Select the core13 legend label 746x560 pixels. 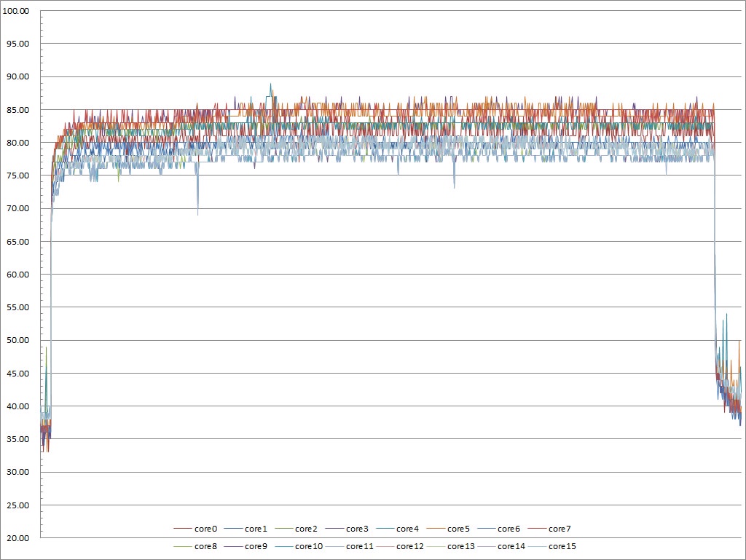tap(460, 546)
